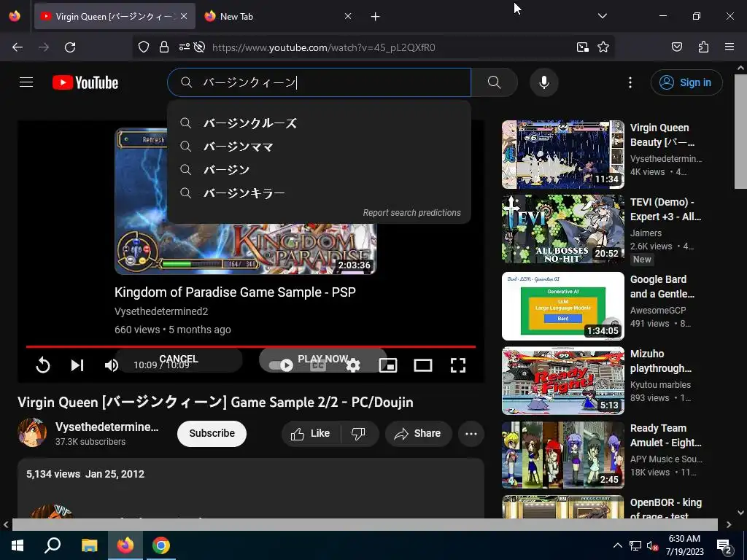Open Google Bard video thumbnail
This screenshot has width=747, height=560.
tap(562, 306)
